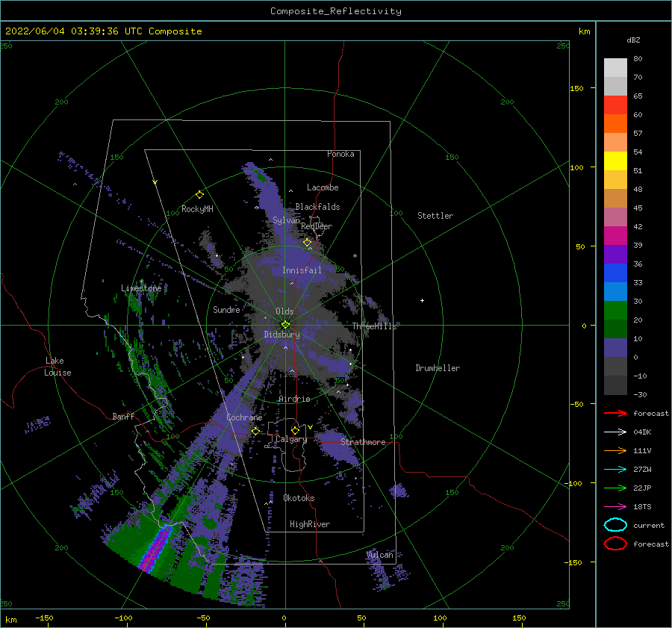Image resolution: width=672 pixels, height=628 pixels.
Task: Click the Limestone label
Action: (141, 288)
